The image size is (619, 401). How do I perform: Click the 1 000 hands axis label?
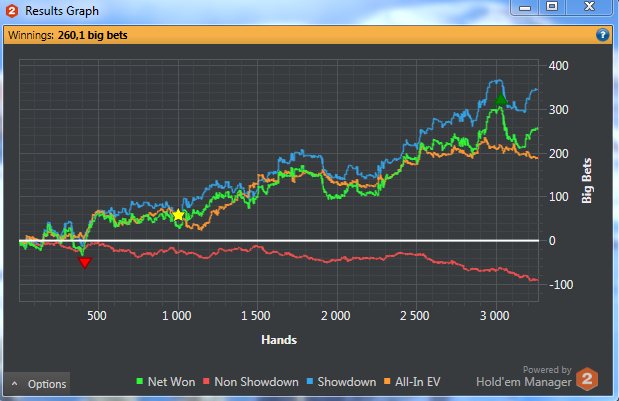click(x=177, y=316)
